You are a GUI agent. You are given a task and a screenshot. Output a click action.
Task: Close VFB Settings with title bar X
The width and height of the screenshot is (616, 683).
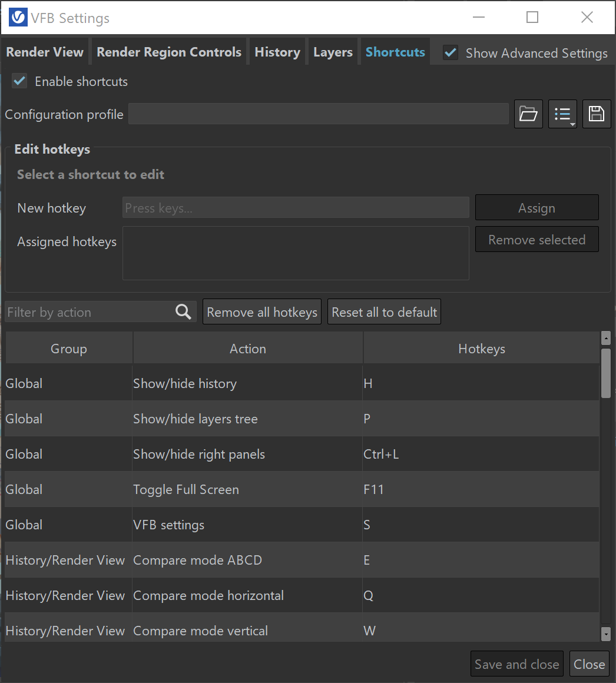587,18
